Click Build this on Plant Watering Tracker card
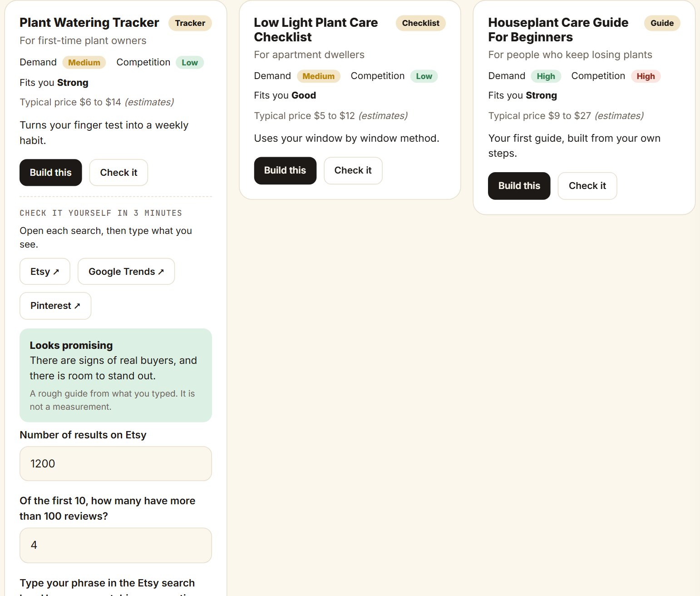 pyautogui.click(x=51, y=173)
